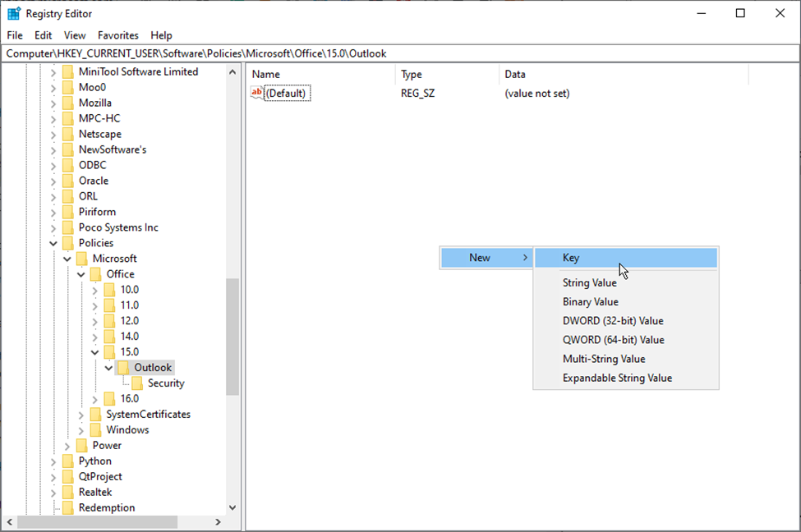This screenshot has height=532, width=801.
Task: Select the Outlook key in tree
Action: tap(153, 368)
